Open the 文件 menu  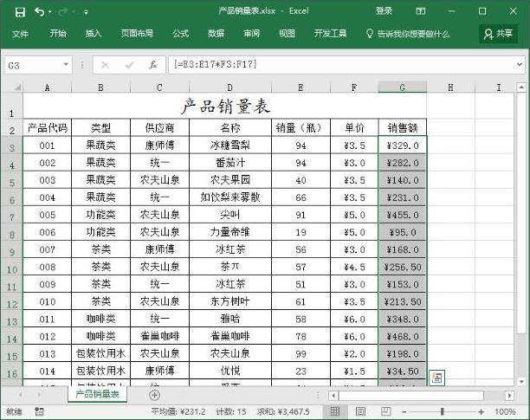pyautogui.click(x=20, y=34)
